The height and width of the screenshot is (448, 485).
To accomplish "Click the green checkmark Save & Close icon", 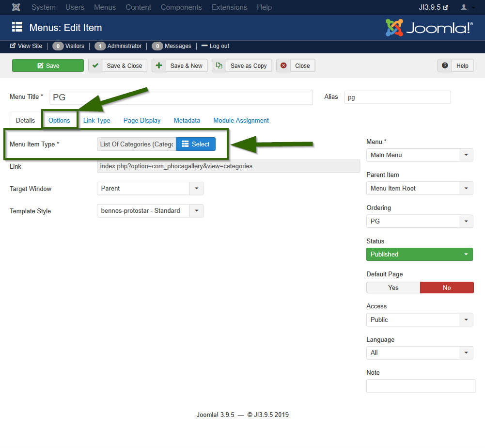I will pyautogui.click(x=95, y=66).
